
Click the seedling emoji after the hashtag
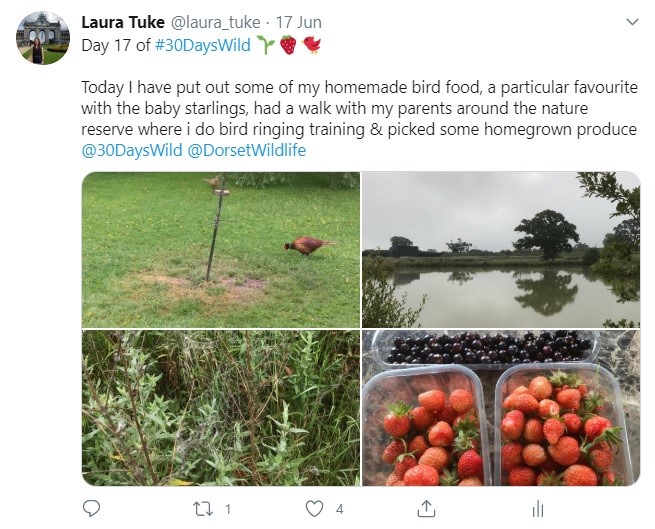click(265, 45)
